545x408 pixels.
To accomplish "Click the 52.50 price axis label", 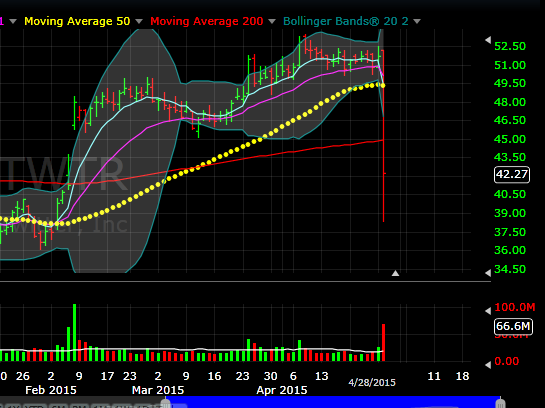I will [x=510, y=46].
